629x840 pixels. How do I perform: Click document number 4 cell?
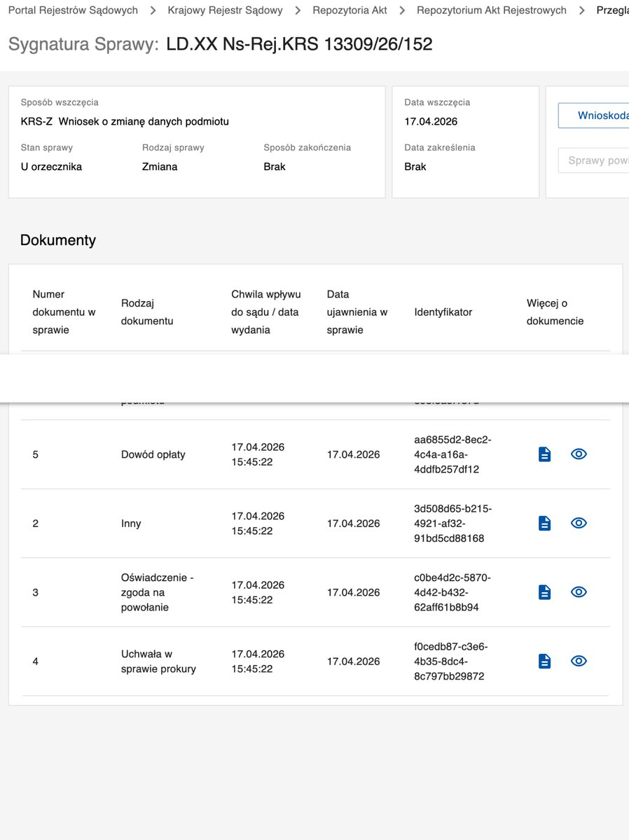point(36,661)
